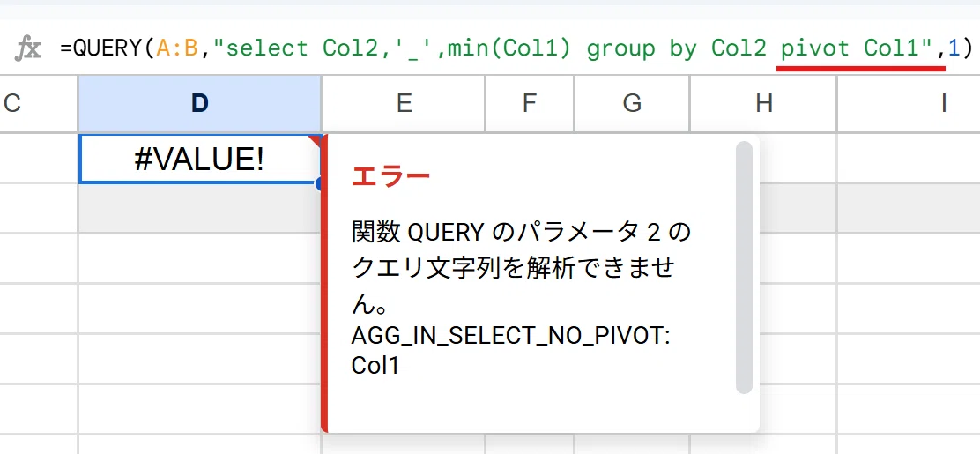
Task: Select column I header
Action: (x=909, y=103)
